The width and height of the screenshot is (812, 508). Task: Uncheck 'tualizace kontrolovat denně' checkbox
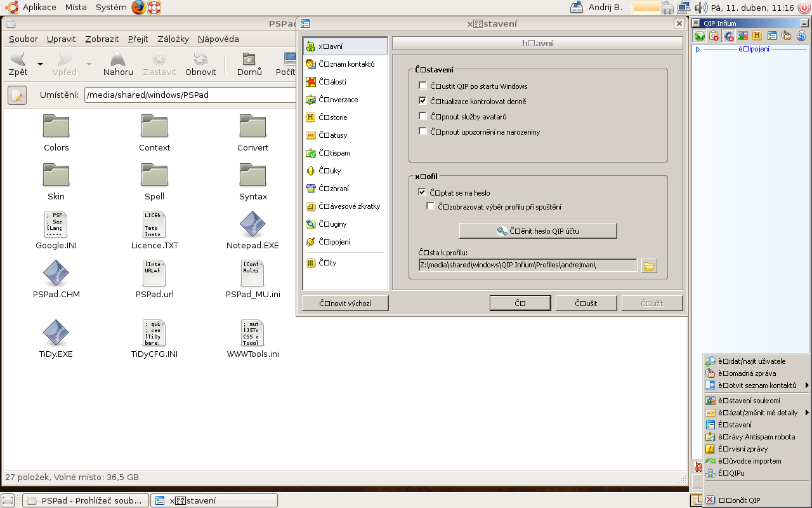[422, 101]
